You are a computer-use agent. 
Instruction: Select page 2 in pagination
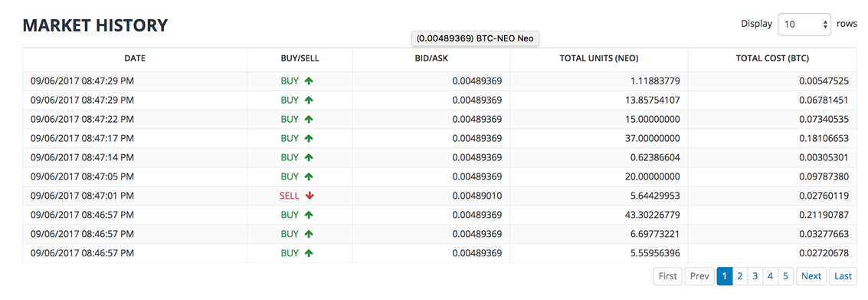(x=739, y=276)
